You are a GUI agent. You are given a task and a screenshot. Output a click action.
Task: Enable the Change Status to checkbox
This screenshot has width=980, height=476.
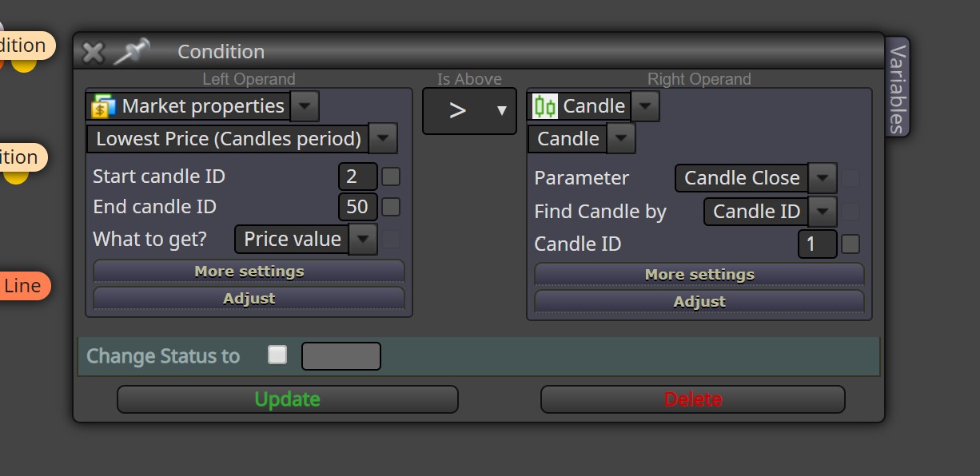(277, 355)
